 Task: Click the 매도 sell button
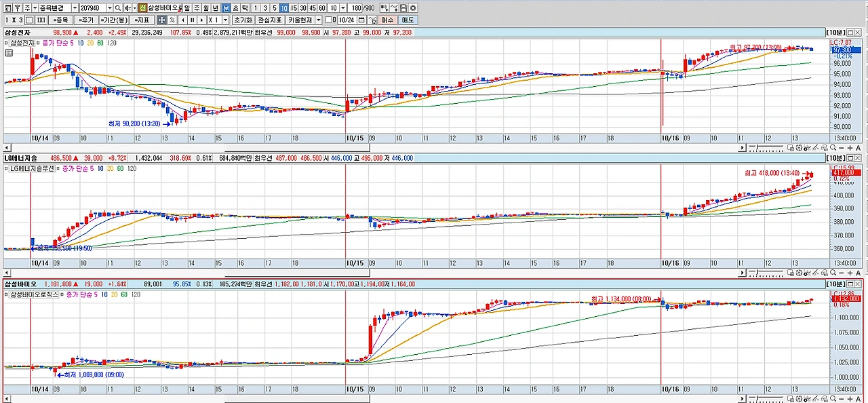click(x=408, y=20)
